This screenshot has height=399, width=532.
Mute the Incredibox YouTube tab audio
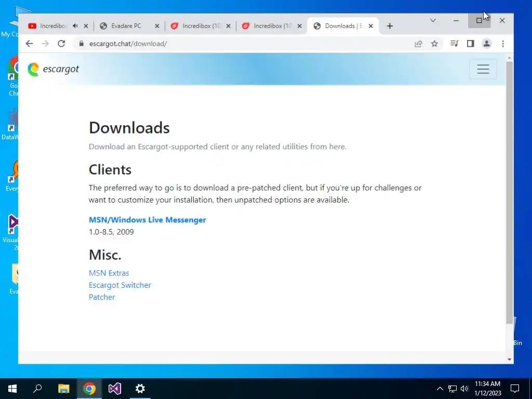coord(75,26)
